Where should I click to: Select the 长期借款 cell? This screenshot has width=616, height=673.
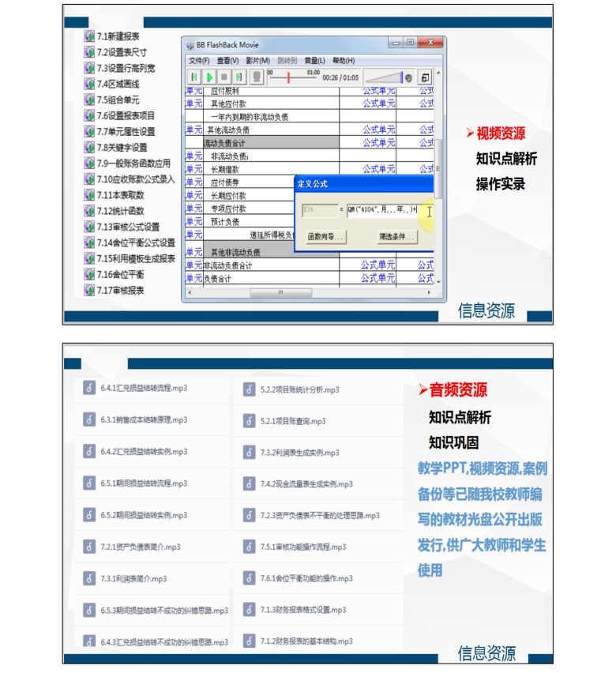pos(271,169)
